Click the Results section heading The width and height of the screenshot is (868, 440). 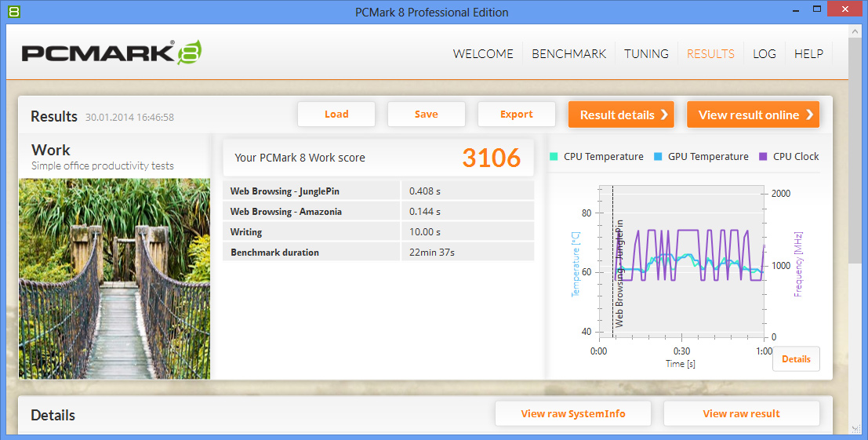point(53,116)
